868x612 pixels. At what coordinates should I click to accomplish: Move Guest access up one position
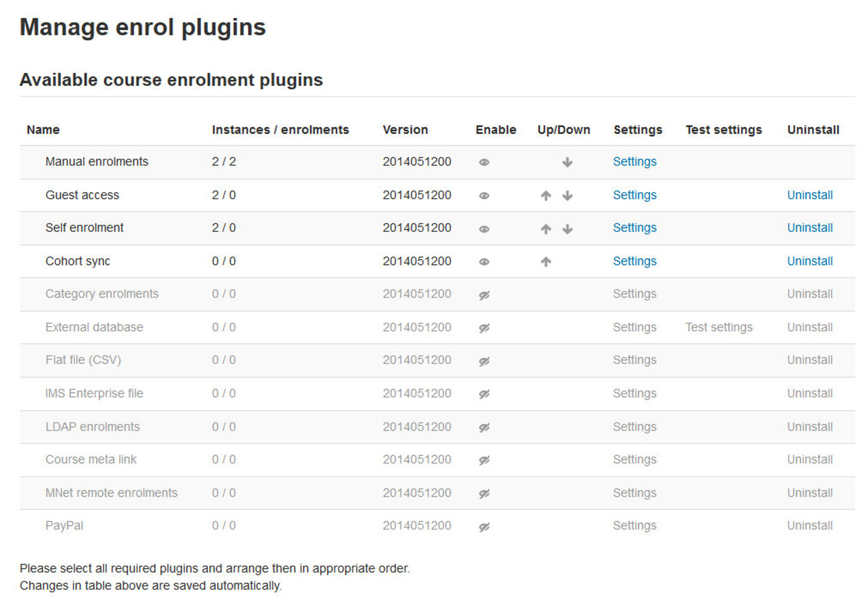(546, 195)
